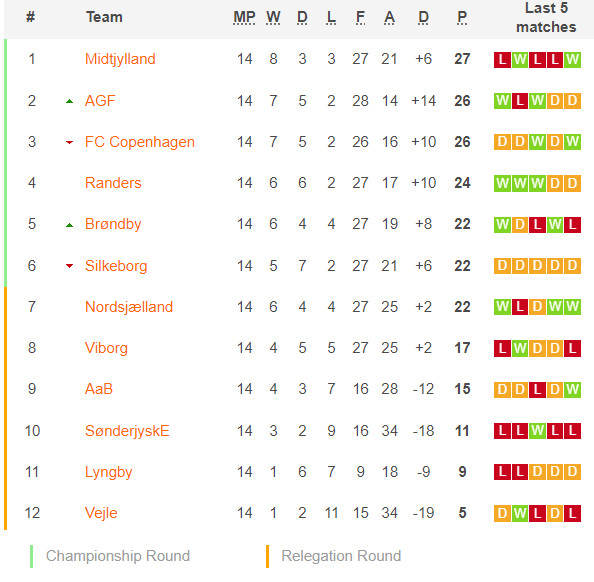Click the Team column header
The height and width of the screenshot is (582, 594).
[104, 17]
